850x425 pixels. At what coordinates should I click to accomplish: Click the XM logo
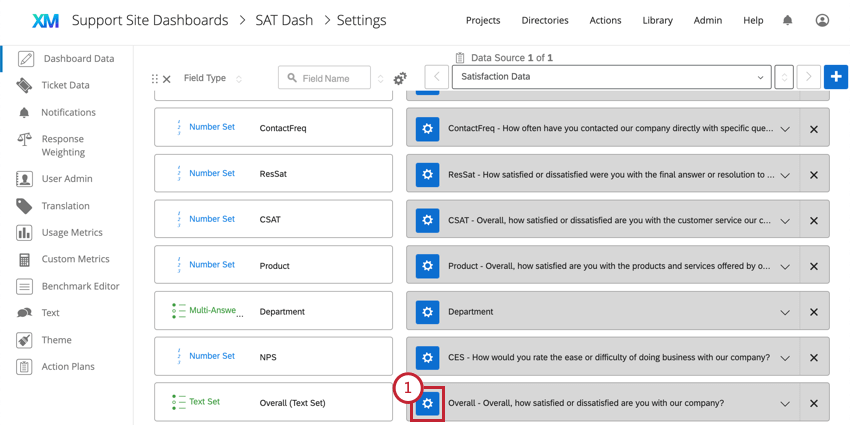[x=46, y=21]
